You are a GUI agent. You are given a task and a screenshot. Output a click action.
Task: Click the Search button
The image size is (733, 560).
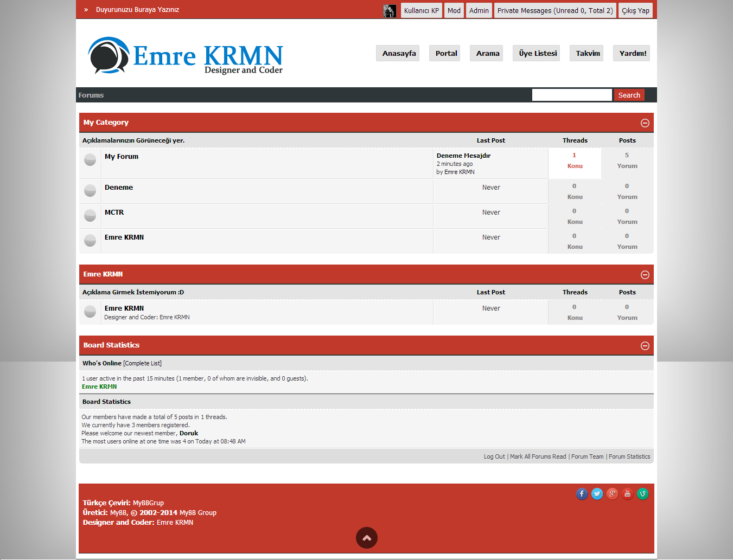(629, 94)
